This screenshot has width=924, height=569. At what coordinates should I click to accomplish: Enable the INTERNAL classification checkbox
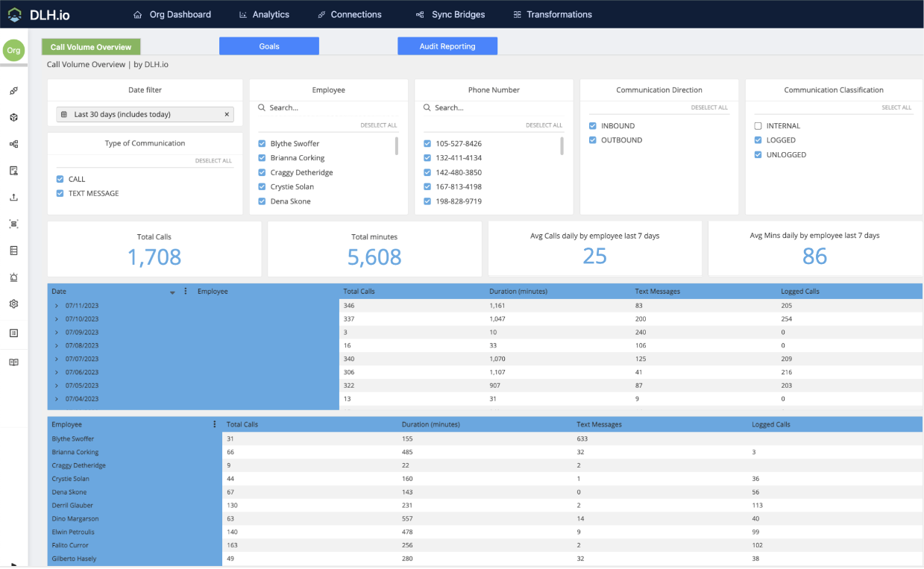(x=758, y=125)
